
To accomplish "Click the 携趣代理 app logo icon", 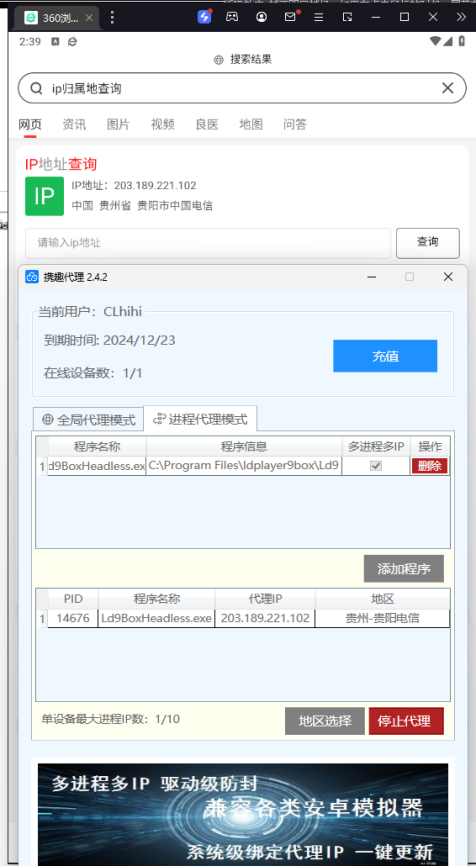I will coord(32,277).
